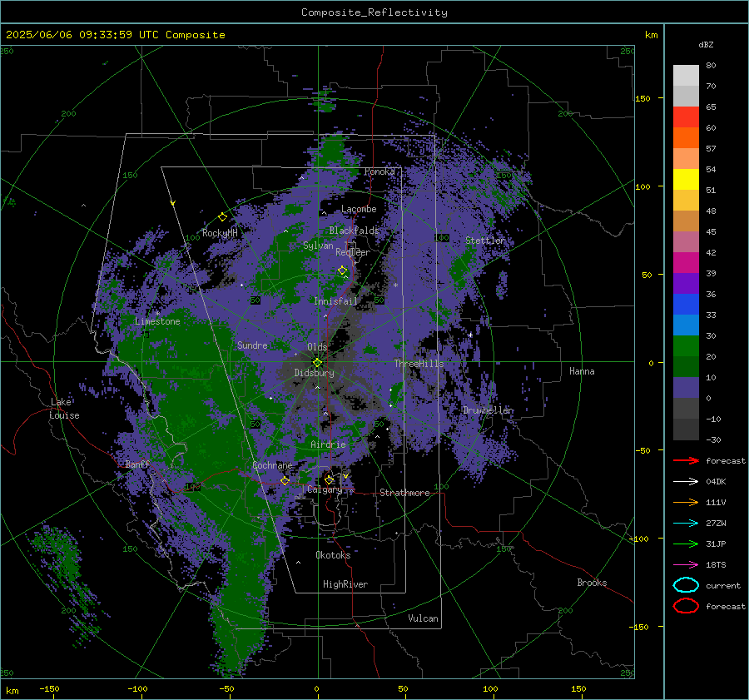This screenshot has width=749, height=700.
Task: Pick the light blue swatch between 33 and 30 dBZ
Action: (686, 325)
